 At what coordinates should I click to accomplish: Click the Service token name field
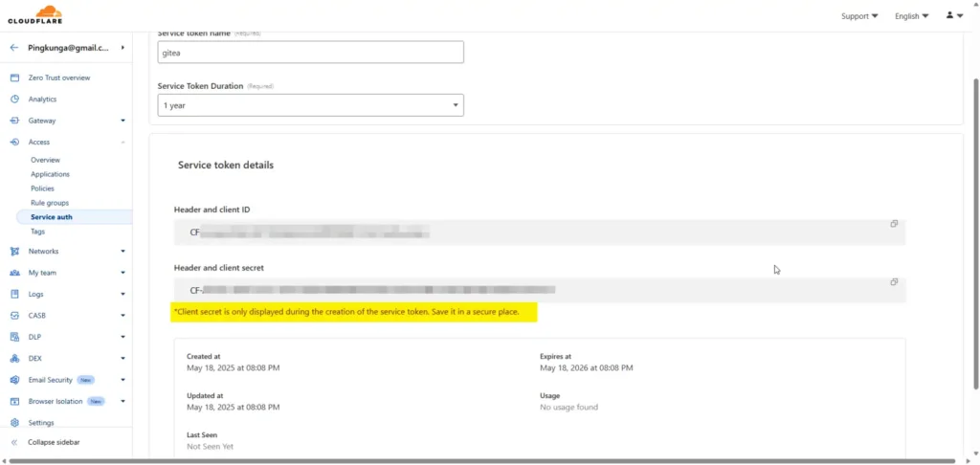click(311, 53)
